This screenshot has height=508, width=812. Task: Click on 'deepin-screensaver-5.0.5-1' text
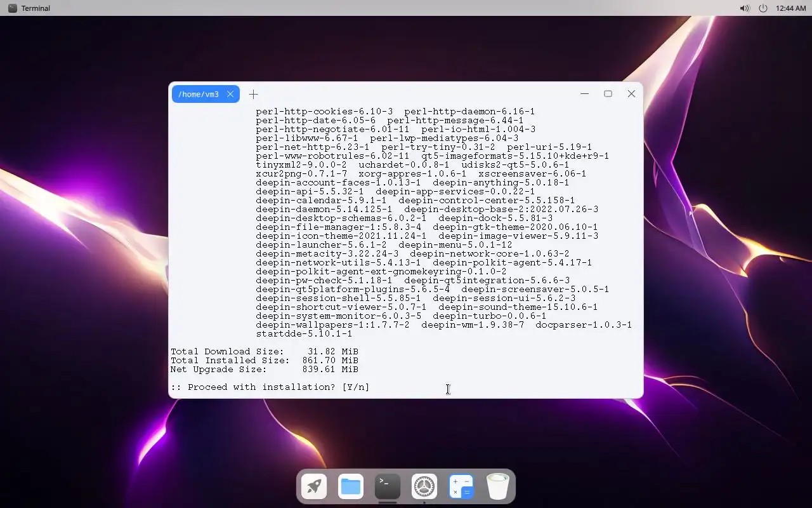click(x=535, y=289)
